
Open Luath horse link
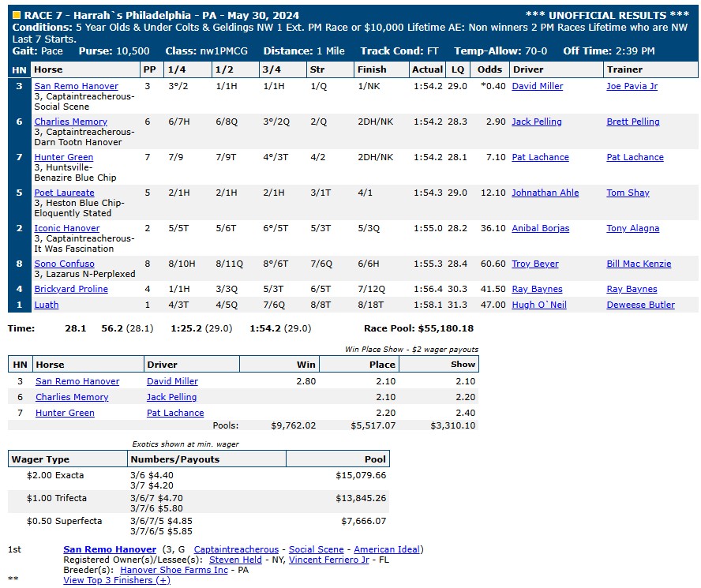coord(47,305)
